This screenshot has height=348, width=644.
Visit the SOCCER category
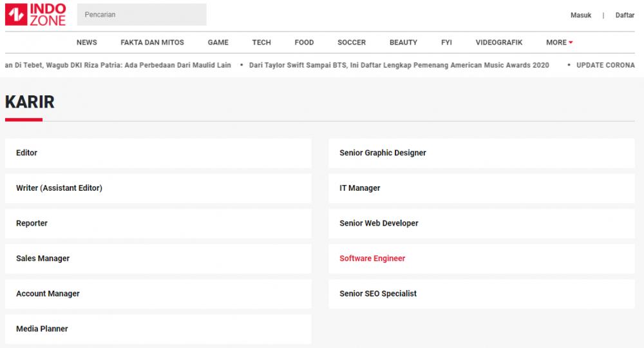click(352, 43)
